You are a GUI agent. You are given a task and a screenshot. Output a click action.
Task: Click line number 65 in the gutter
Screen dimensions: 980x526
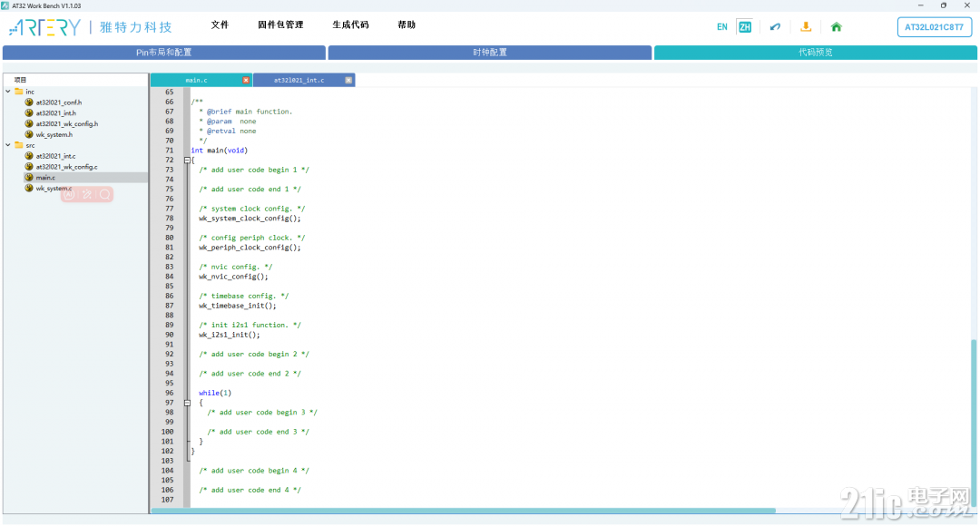click(170, 92)
